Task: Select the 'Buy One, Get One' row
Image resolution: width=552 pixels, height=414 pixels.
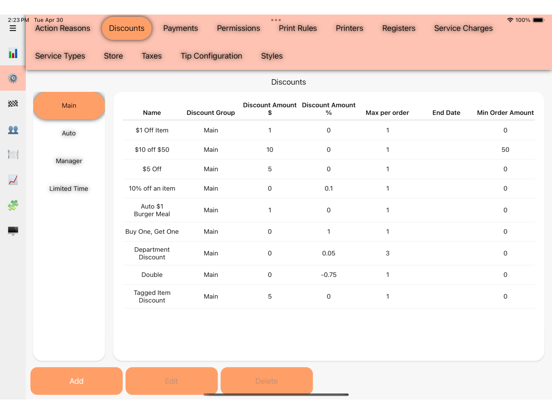Action: click(x=328, y=232)
